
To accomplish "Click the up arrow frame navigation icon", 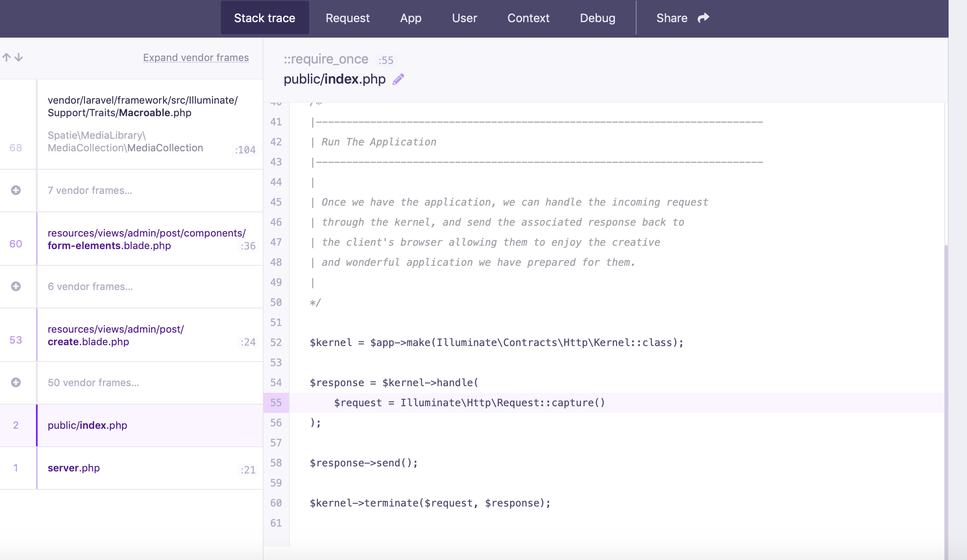I will [x=6, y=57].
